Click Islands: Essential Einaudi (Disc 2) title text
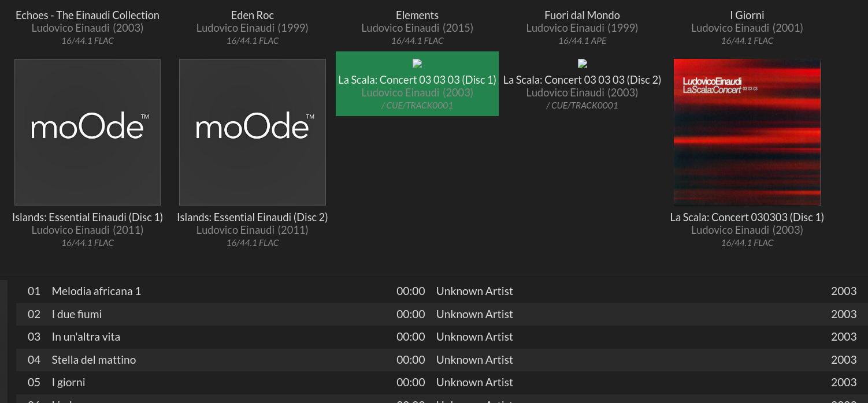The width and height of the screenshot is (868, 403). (x=253, y=217)
